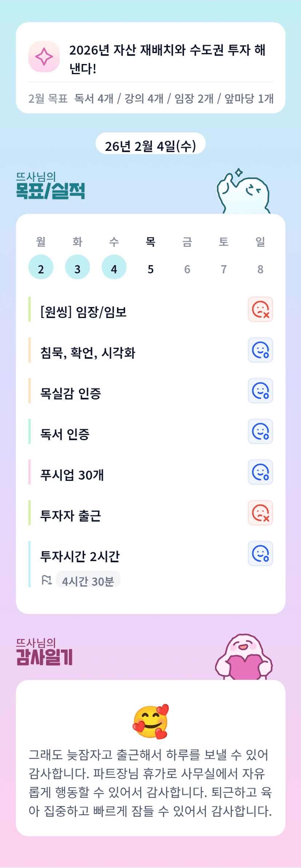
Task: Toggle the blue status face for 독서 인증
Action: [x=260, y=431]
